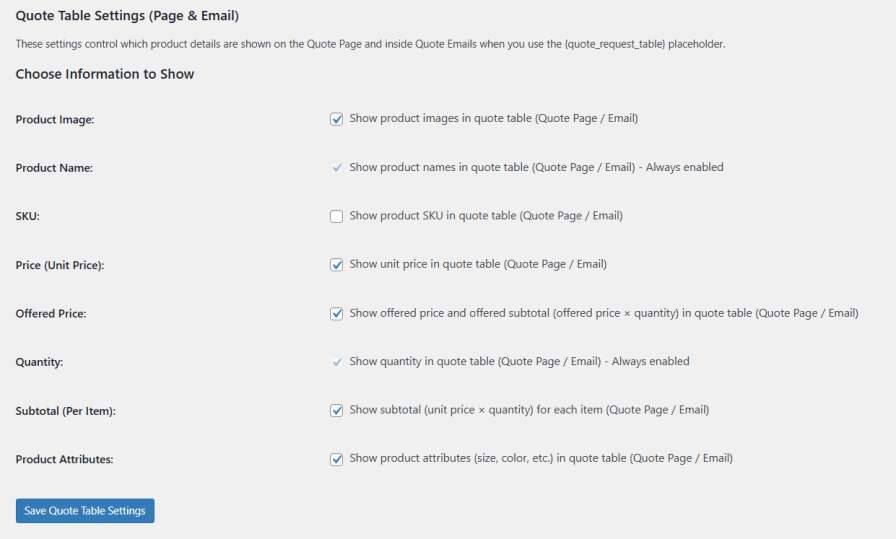This screenshot has height=539, width=896.
Task: Click the "Show unit price in quote table" text
Action: (478, 265)
